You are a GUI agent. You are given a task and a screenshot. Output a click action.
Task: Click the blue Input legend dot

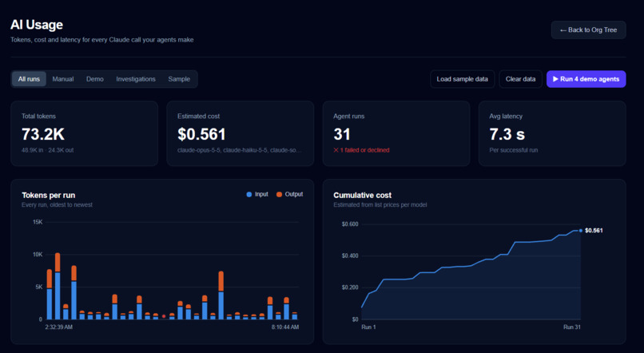coord(249,195)
